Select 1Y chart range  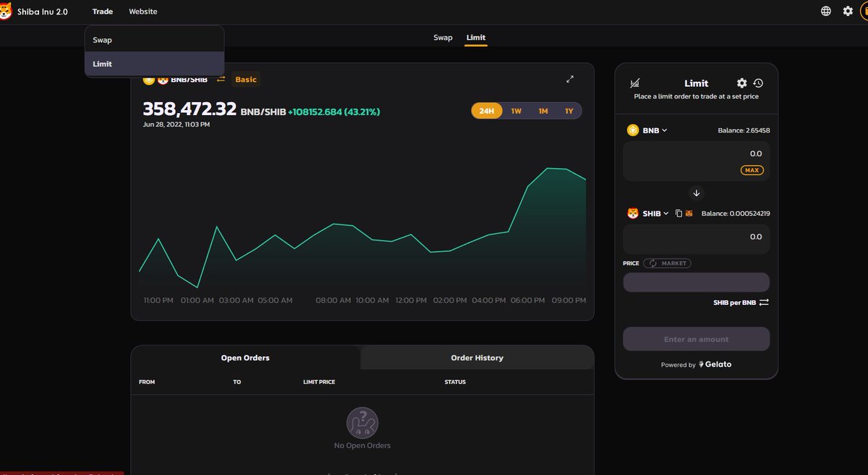[x=569, y=111]
